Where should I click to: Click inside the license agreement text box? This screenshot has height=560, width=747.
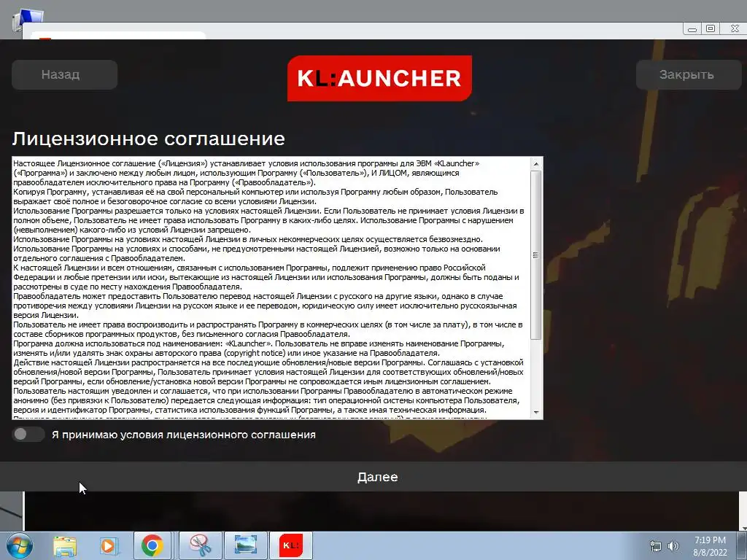(271, 287)
